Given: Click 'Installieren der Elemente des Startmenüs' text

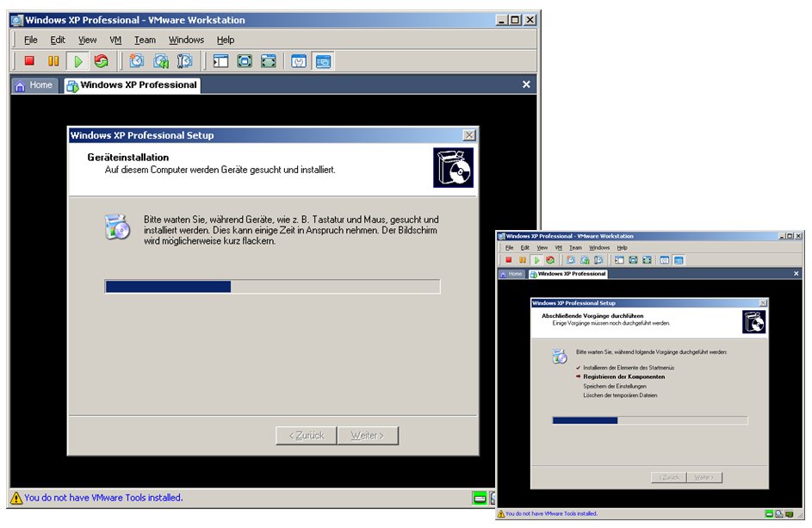Looking at the screenshot, I should 629,368.
